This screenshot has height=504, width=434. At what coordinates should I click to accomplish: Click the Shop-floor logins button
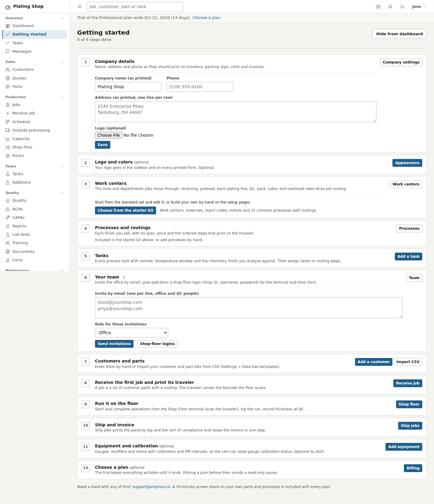coord(157,344)
